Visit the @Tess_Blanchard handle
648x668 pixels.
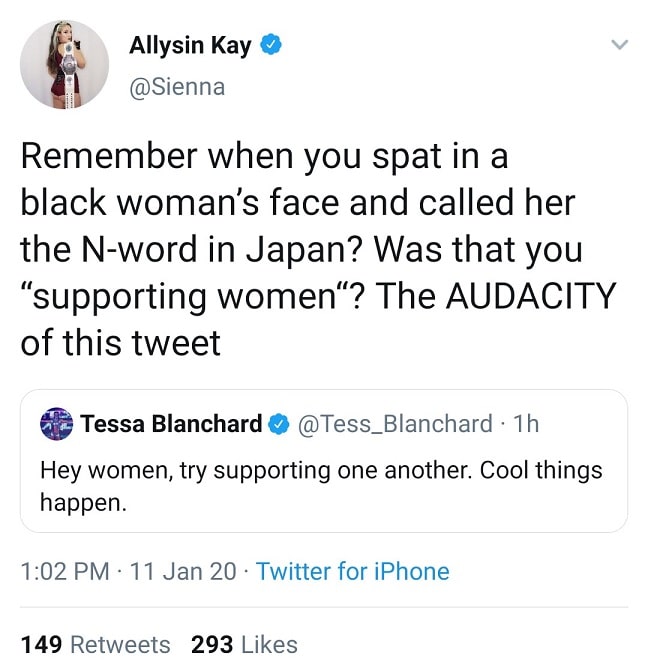(394, 424)
